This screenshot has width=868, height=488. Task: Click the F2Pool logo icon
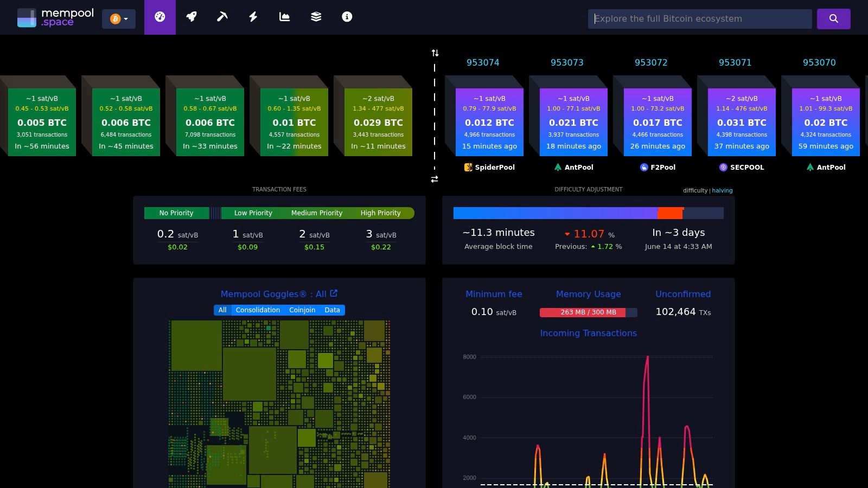point(644,168)
